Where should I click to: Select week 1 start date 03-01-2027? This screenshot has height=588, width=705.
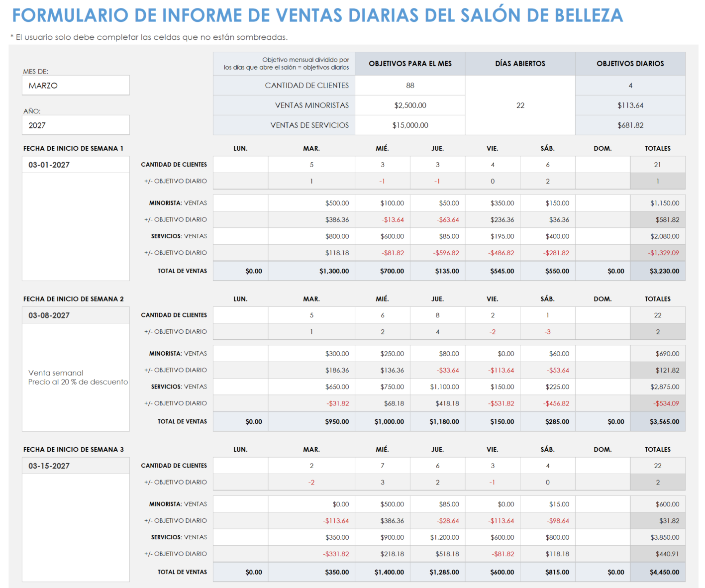76,165
